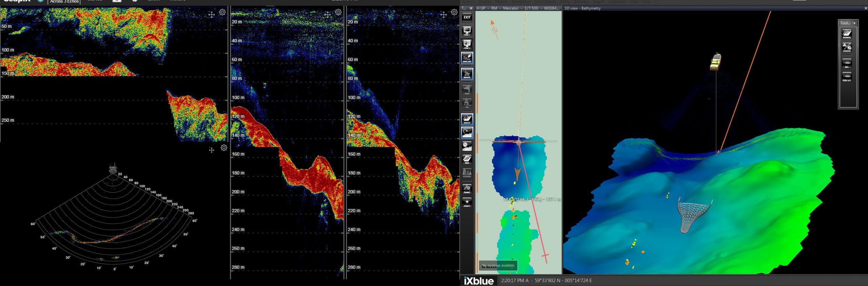Open the Biomass tool in the Tool panel
Screen dimensions: 868x286
point(847,34)
